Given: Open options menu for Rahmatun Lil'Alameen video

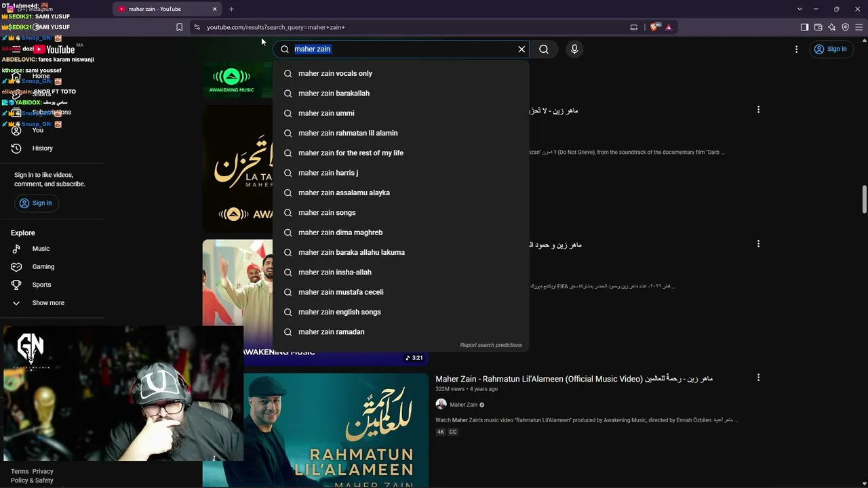Looking at the screenshot, I should click(758, 378).
